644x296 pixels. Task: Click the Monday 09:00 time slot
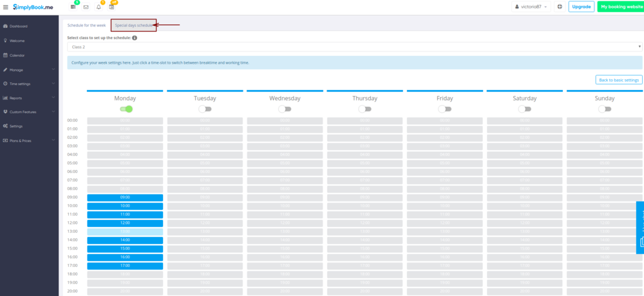click(x=125, y=198)
